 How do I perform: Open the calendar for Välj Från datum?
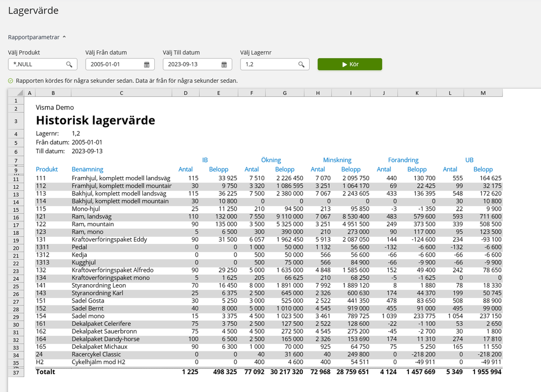tap(147, 64)
